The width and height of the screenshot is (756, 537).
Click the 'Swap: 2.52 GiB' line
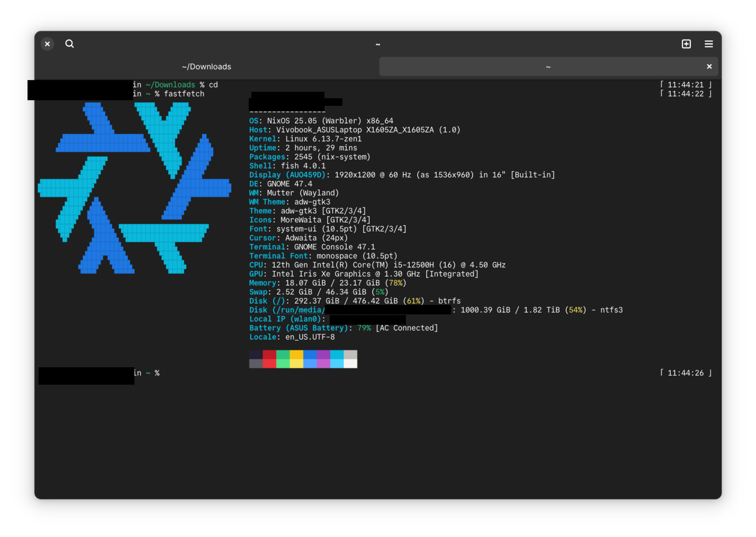pos(319,292)
